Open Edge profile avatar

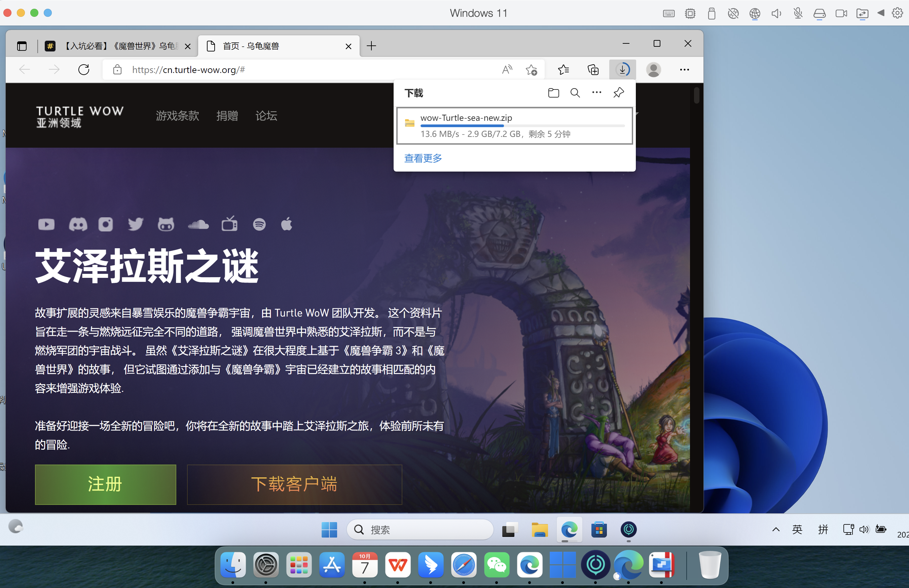tap(653, 70)
